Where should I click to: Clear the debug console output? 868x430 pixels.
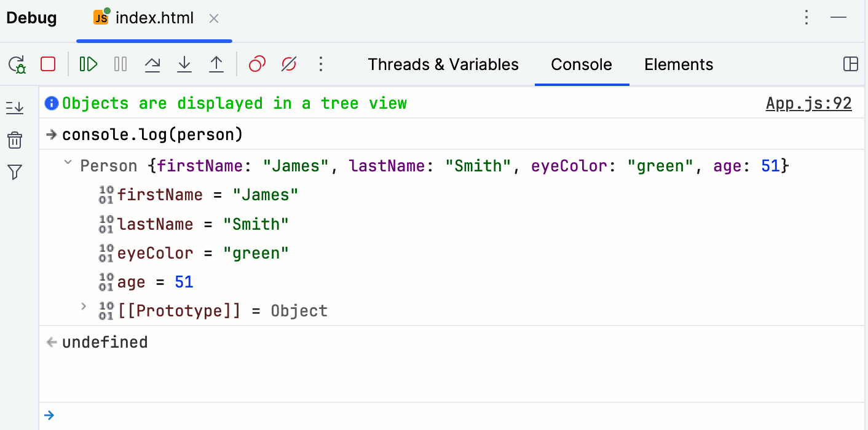coord(15,140)
